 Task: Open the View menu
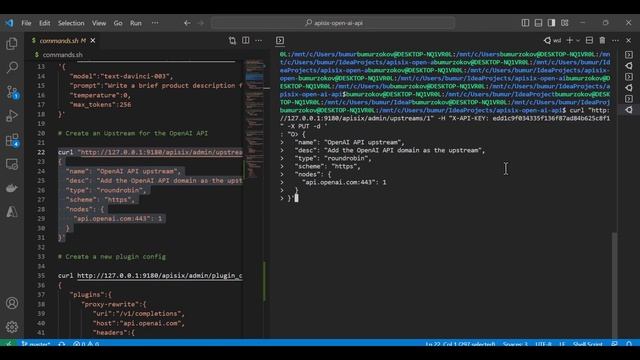tap(99, 23)
